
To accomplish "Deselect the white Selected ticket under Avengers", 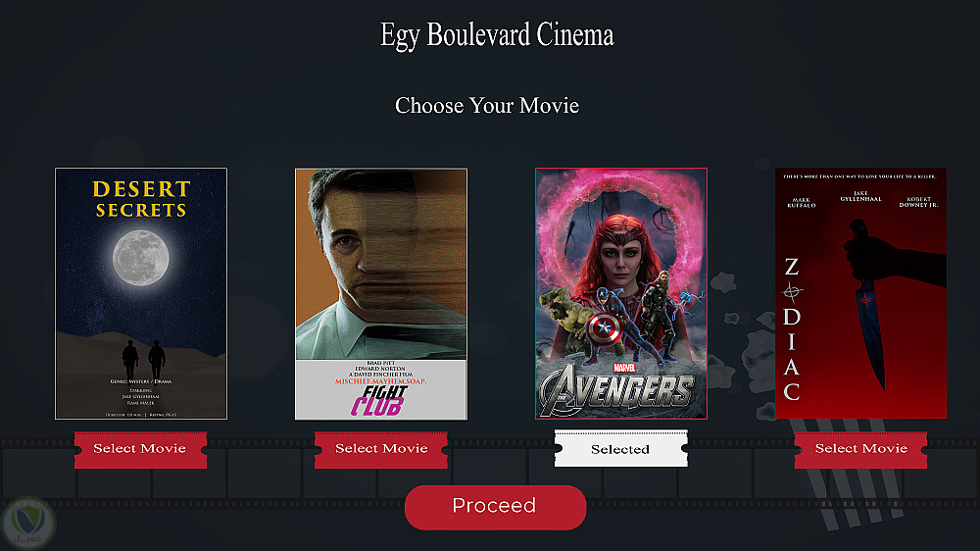I will [620, 448].
